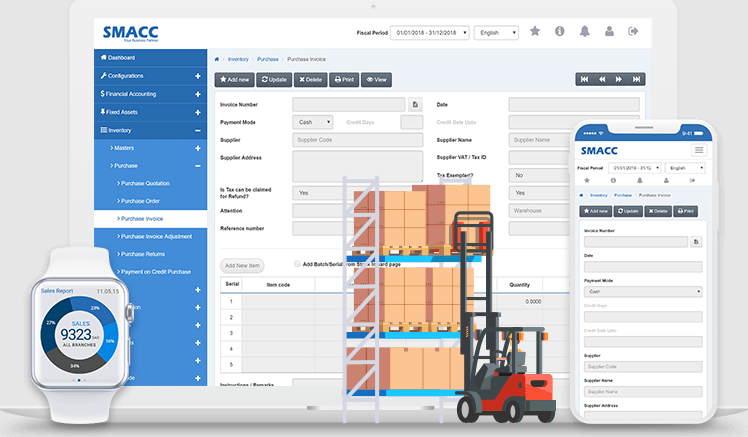Click Delete button on phone
This screenshot has height=437, width=748.
(x=658, y=211)
